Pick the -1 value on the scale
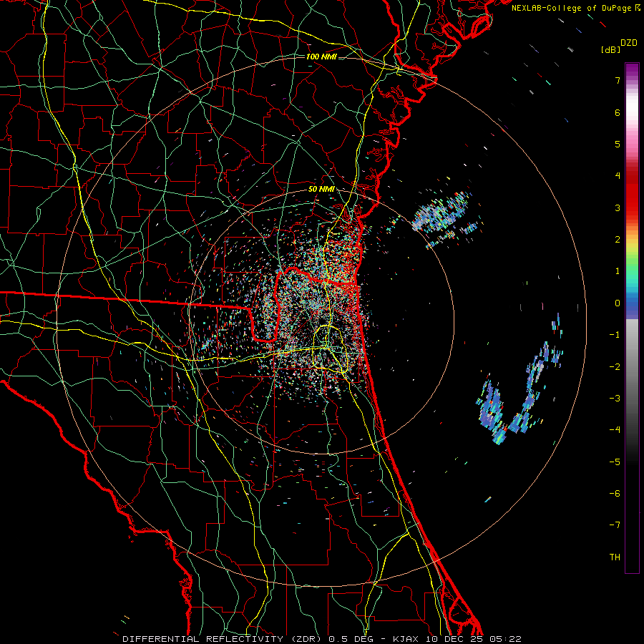The width and height of the screenshot is (644, 644). pyautogui.click(x=615, y=335)
